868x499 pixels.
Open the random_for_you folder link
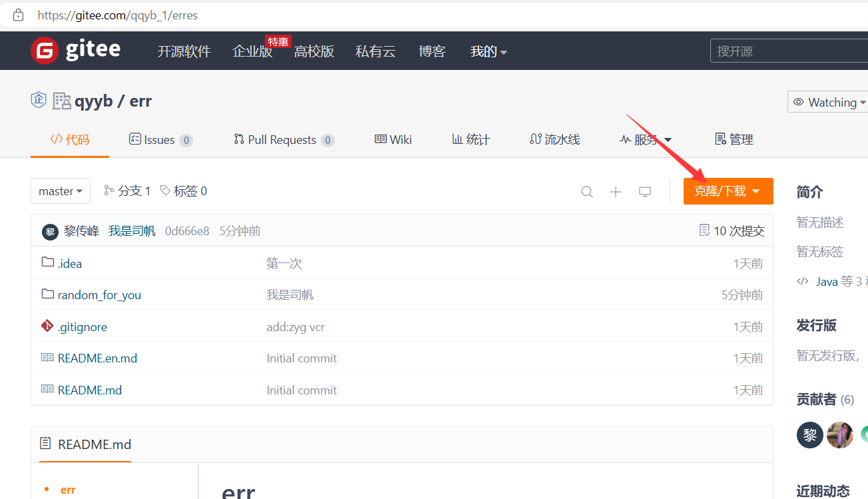[x=99, y=294]
